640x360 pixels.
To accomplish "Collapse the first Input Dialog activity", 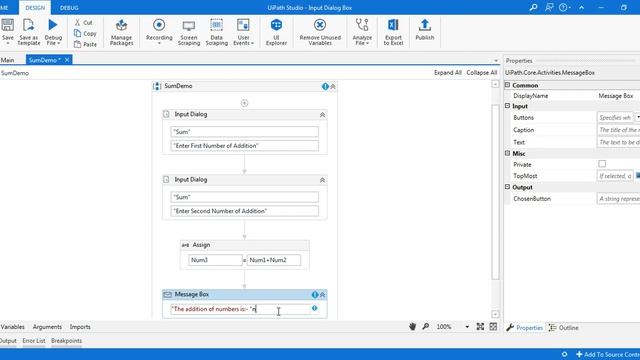I will pos(322,115).
